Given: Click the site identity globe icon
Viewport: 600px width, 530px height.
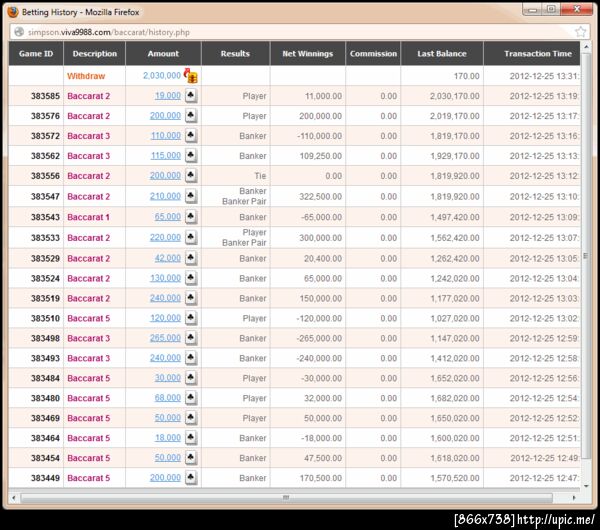Looking at the screenshot, I should (19, 32).
